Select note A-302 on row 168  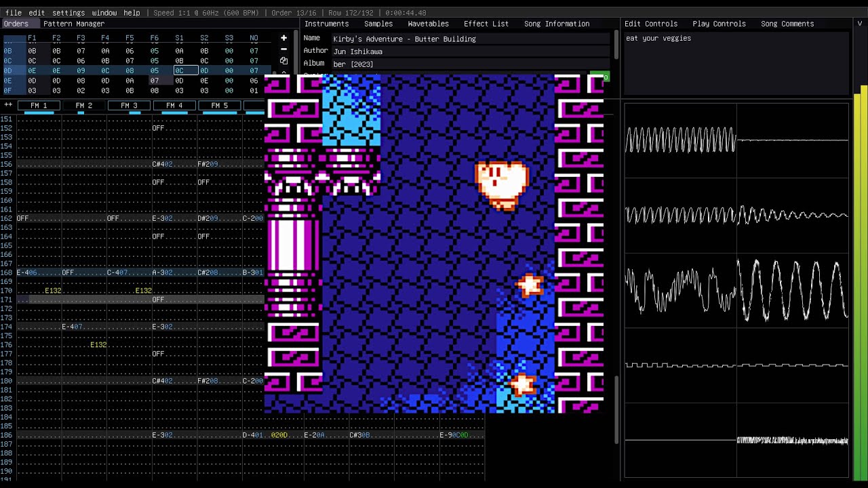click(x=162, y=272)
